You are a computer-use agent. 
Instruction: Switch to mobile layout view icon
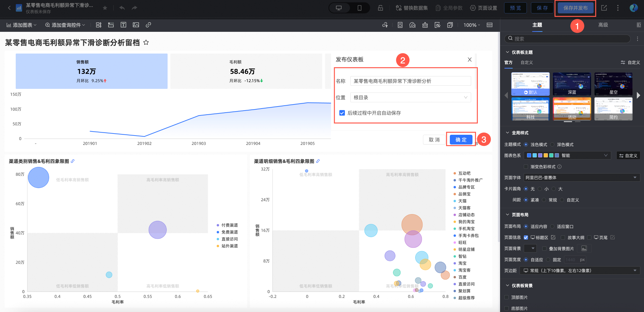pos(359,8)
